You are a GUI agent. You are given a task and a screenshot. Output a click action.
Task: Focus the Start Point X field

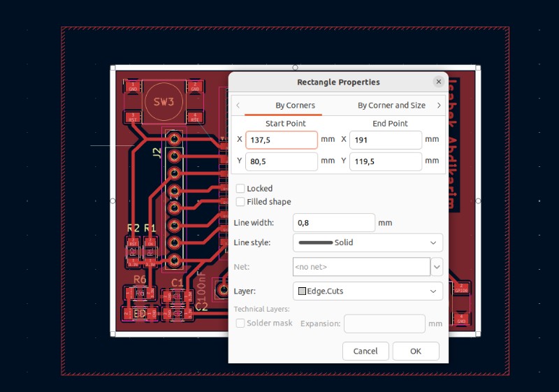tap(282, 140)
